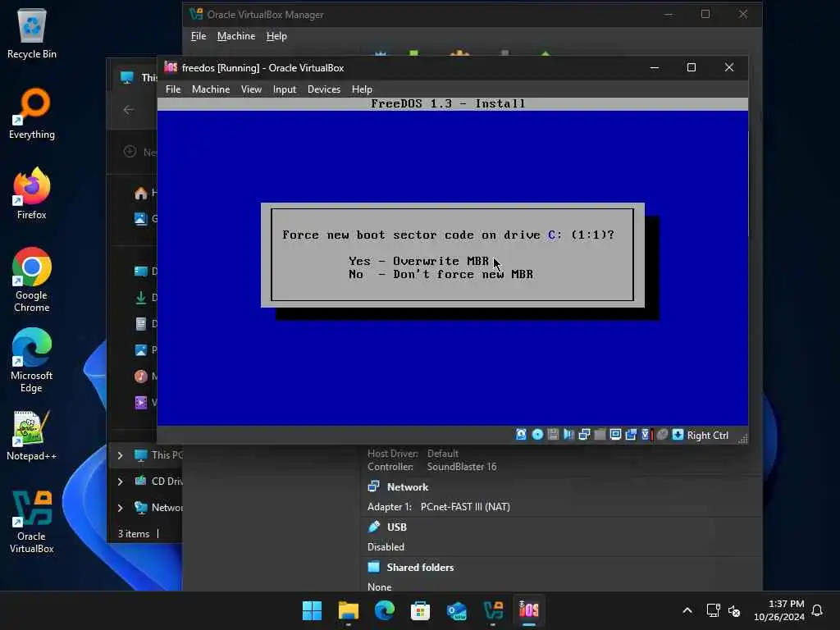Screen dimensions: 840x630
Task: Click Pictures icon in File Explorer sidebar
Action: [141, 349]
